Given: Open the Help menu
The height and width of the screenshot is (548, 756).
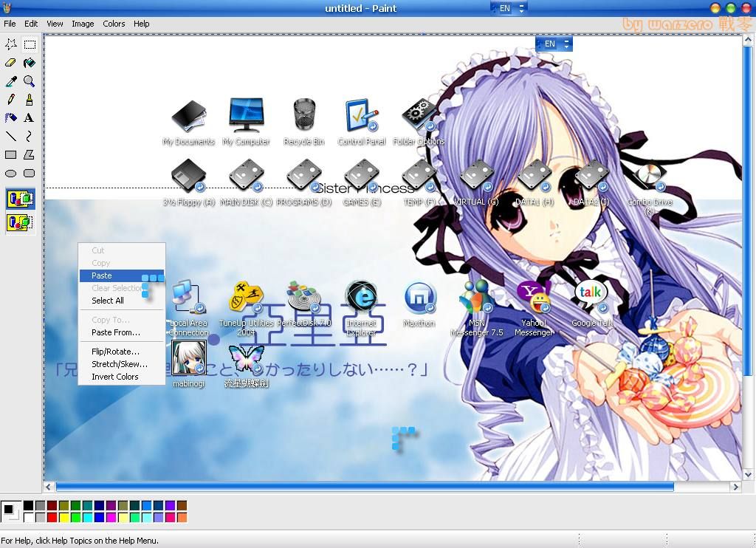Looking at the screenshot, I should pyautogui.click(x=141, y=24).
